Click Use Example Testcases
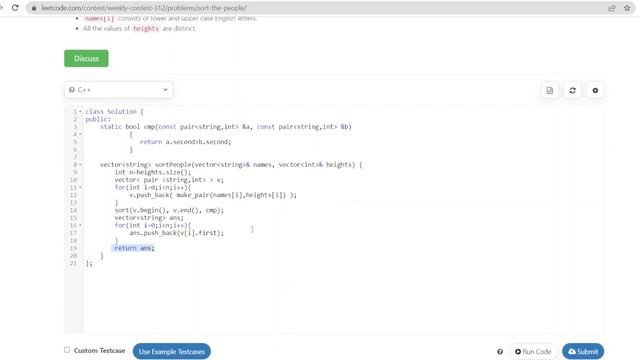 [171, 351]
